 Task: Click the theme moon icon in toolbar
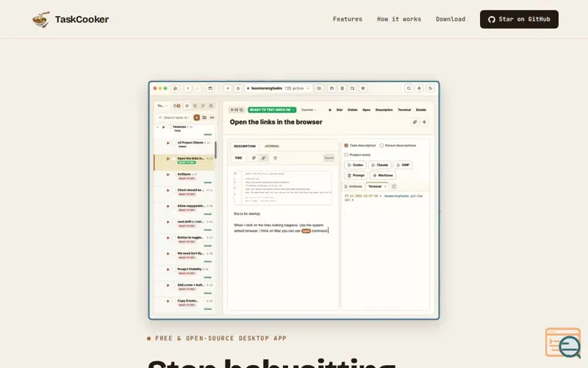430,88
